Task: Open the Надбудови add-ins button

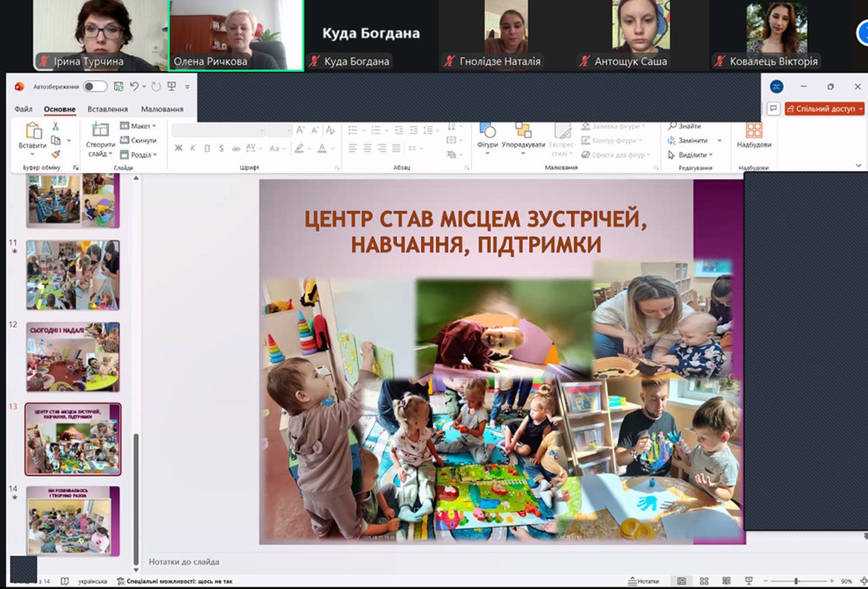Action: 753,134
